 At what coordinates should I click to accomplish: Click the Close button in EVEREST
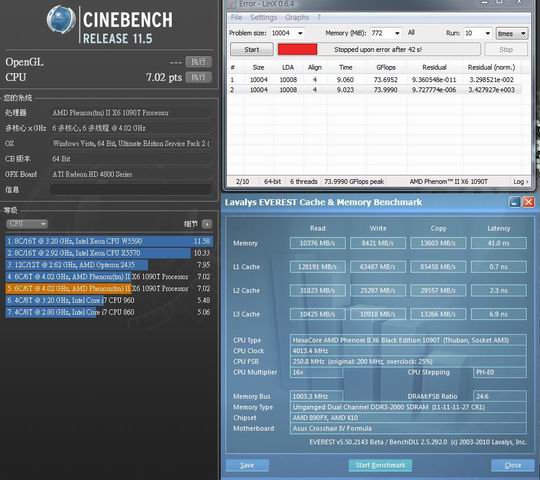point(513,466)
